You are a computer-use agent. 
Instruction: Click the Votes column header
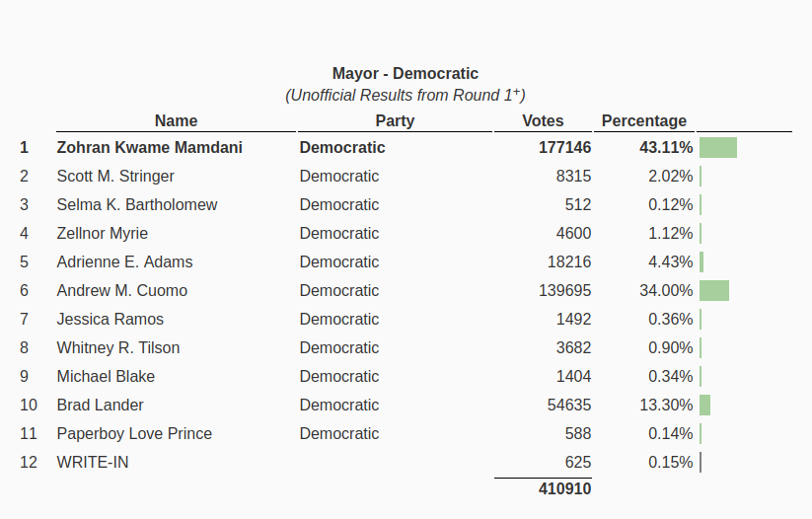543,120
